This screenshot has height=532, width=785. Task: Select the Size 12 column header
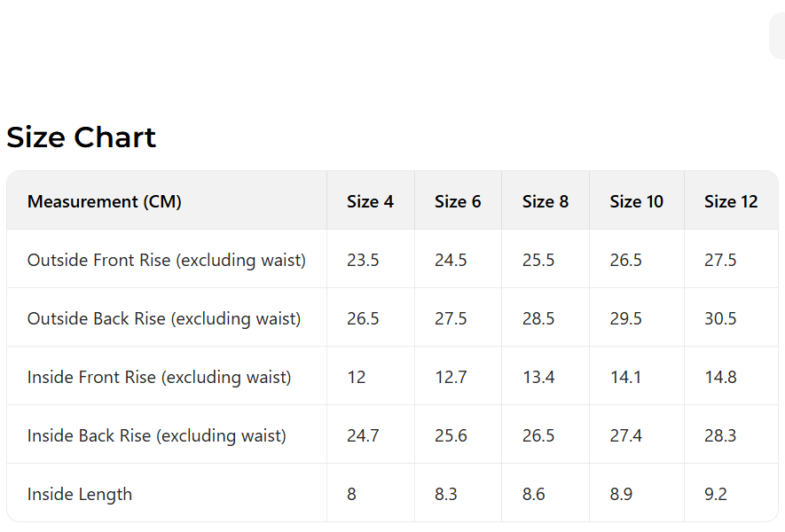tap(731, 201)
